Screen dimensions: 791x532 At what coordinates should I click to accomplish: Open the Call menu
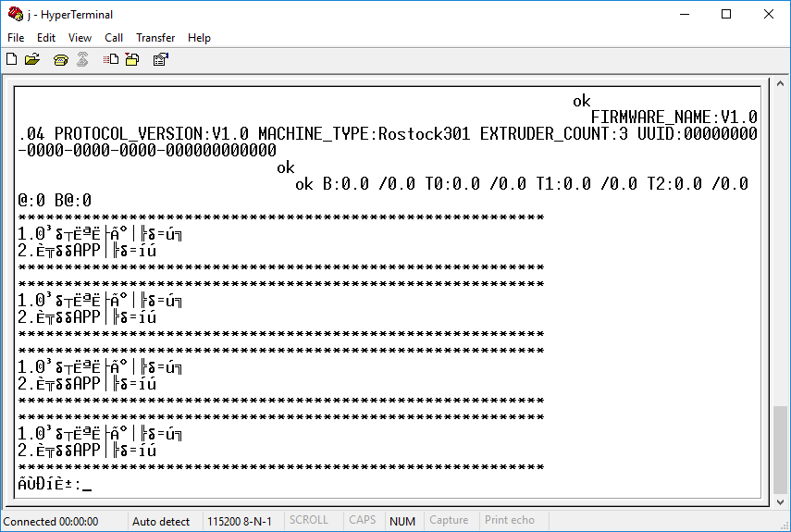(114, 38)
